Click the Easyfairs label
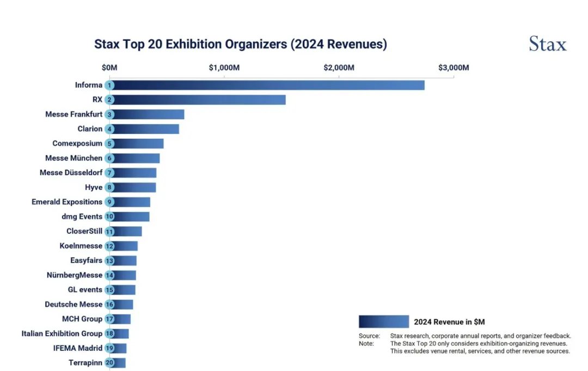Screen dimensions: 588x371 (86, 261)
